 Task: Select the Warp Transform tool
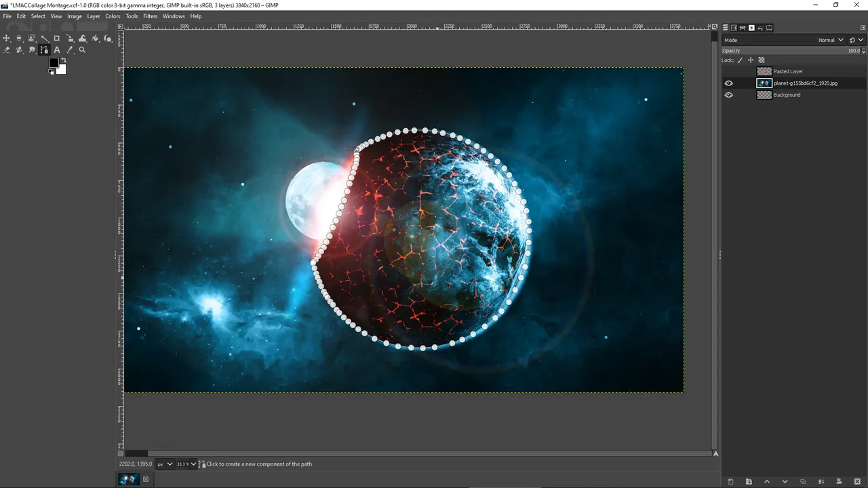(x=83, y=39)
